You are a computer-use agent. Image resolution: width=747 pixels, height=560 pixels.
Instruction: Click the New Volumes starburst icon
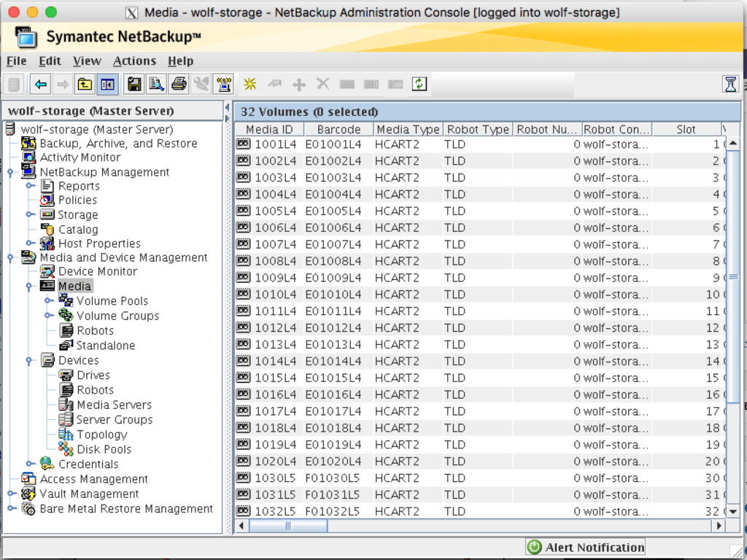pyautogui.click(x=249, y=84)
